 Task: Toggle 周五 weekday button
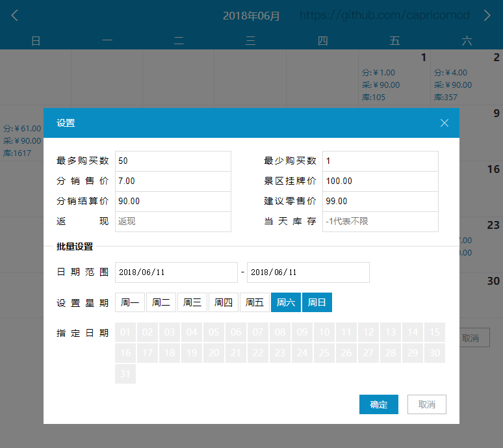click(x=255, y=302)
